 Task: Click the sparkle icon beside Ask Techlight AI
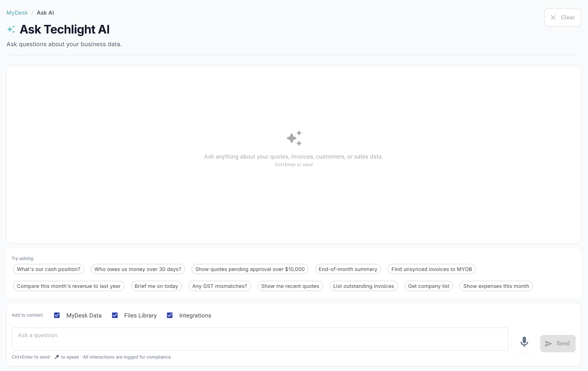click(x=11, y=29)
